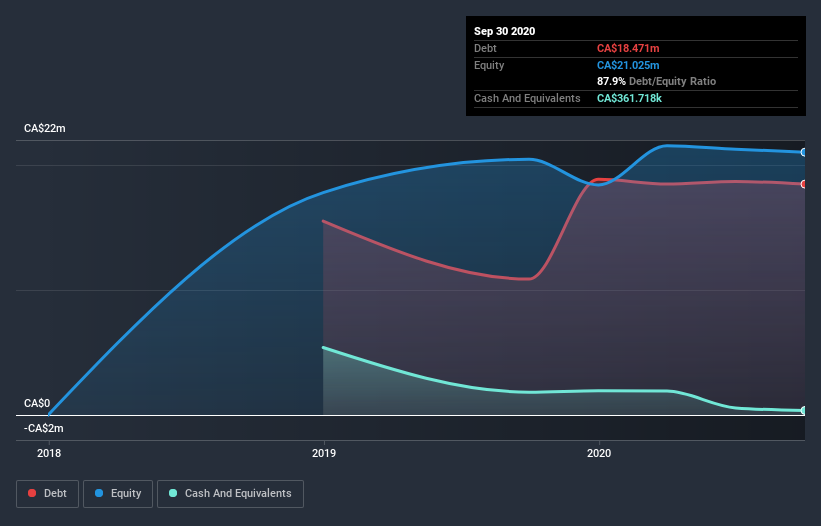The width and height of the screenshot is (821, 526).
Task: Click the 2019 x-axis label
Action: pyautogui.click(x=324, y=453)
